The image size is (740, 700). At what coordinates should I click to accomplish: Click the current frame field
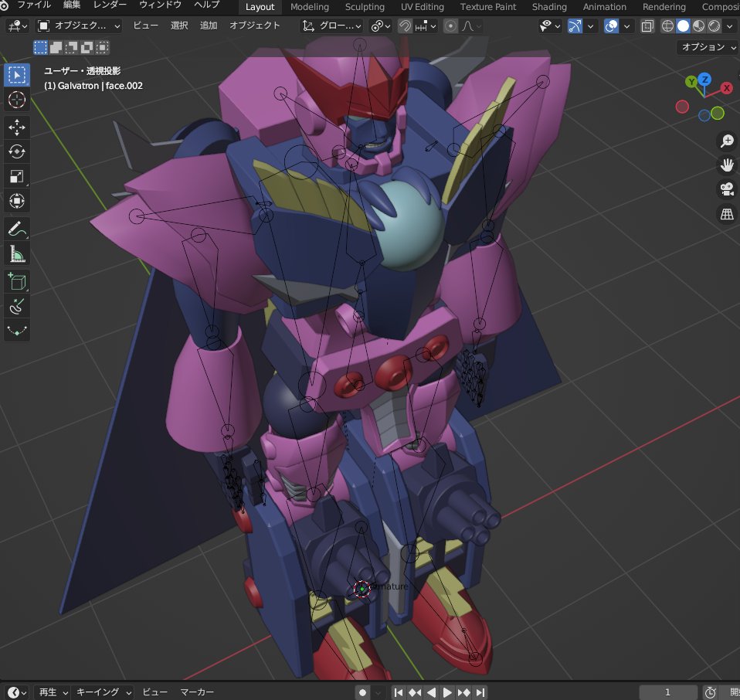pos(667,692)
